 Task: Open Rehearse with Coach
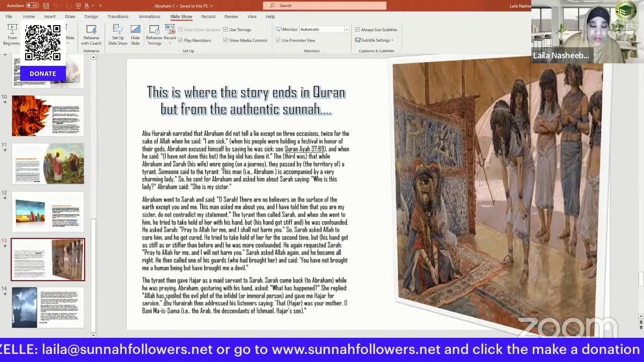click(x=91, y=35)
